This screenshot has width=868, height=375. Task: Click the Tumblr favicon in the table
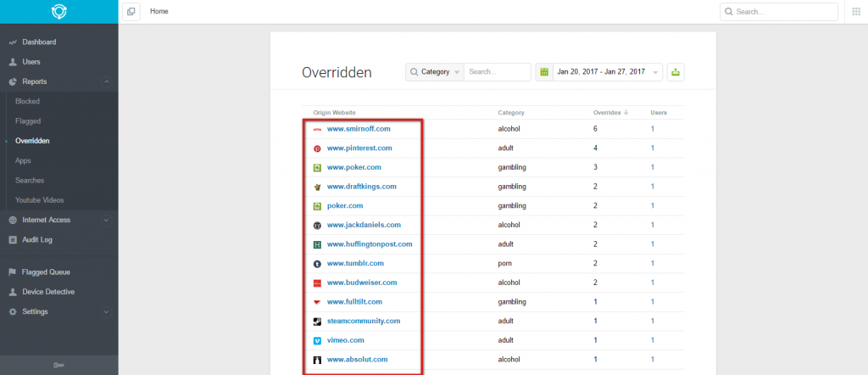(318, 264)
